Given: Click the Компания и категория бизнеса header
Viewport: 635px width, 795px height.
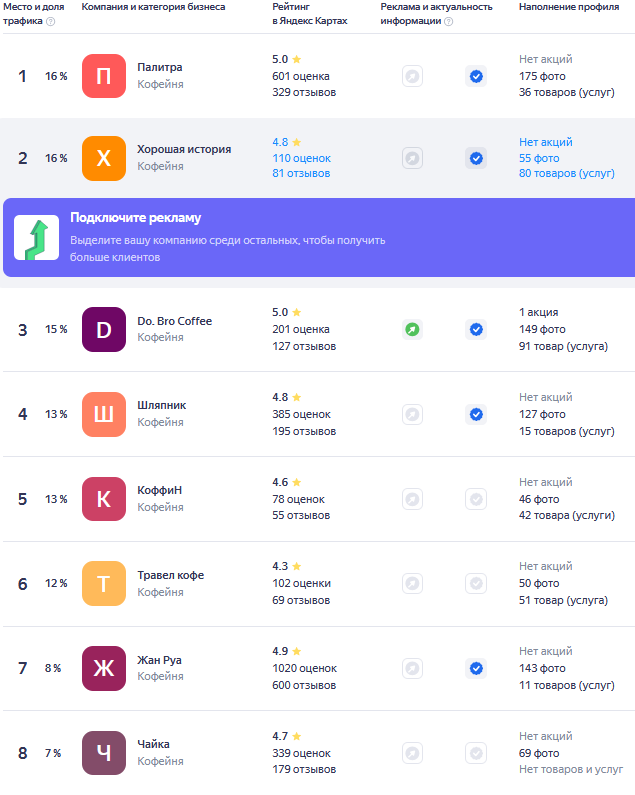Looking at the screenshot, I should tap(153, 7).
